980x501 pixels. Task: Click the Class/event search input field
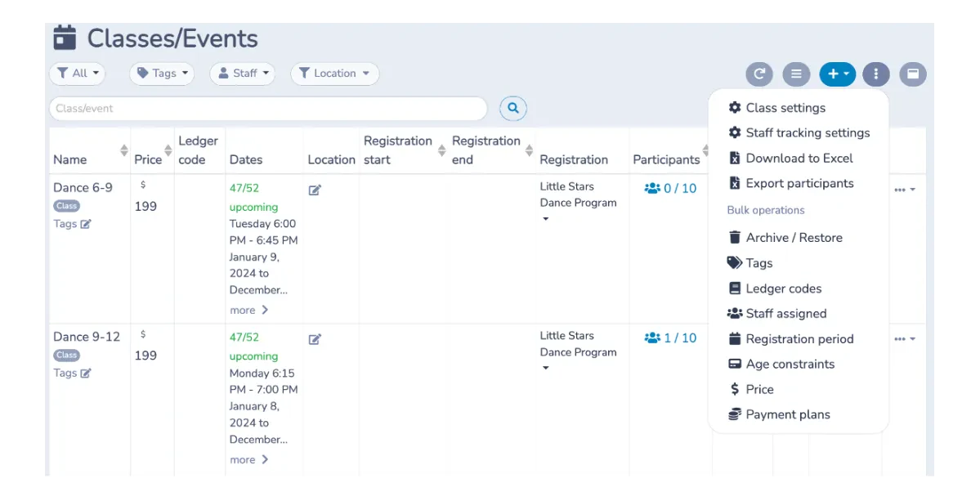click(268, 108)
